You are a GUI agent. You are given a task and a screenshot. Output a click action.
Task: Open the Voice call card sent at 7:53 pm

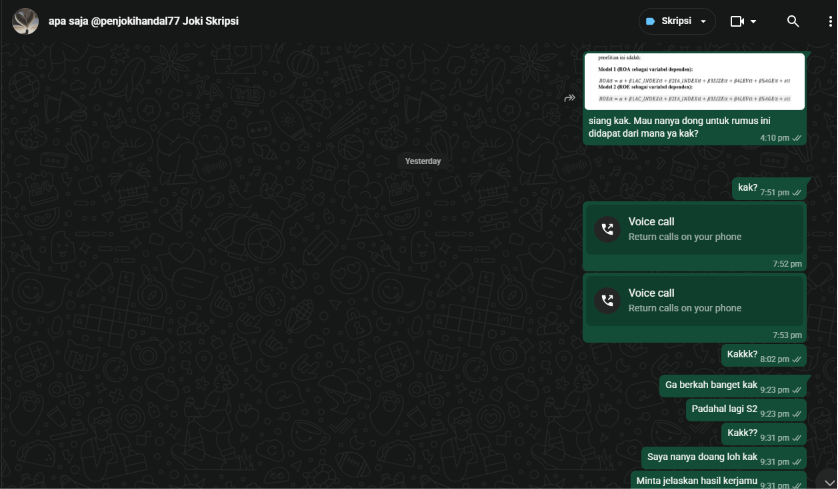pos(694,301)
